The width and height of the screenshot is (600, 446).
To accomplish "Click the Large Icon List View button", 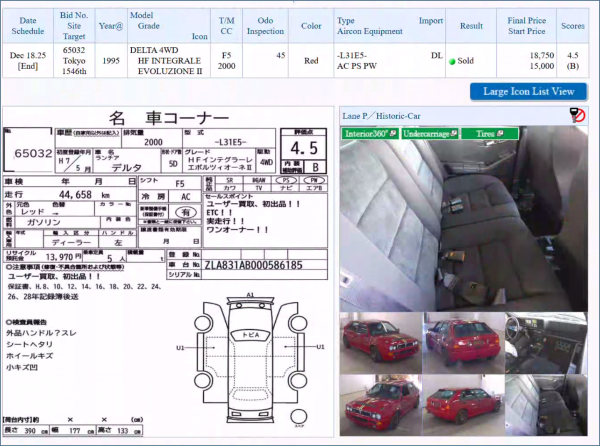I will click(528, 91).
